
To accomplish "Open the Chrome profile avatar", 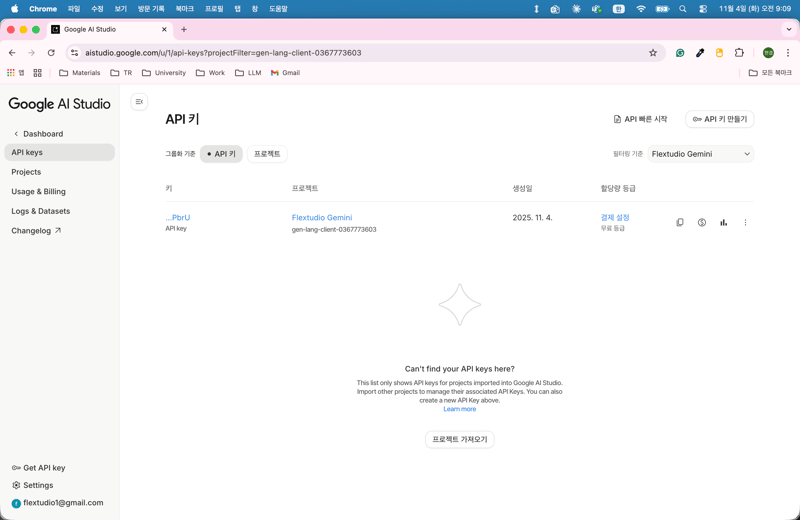I will tap(768, 53).
